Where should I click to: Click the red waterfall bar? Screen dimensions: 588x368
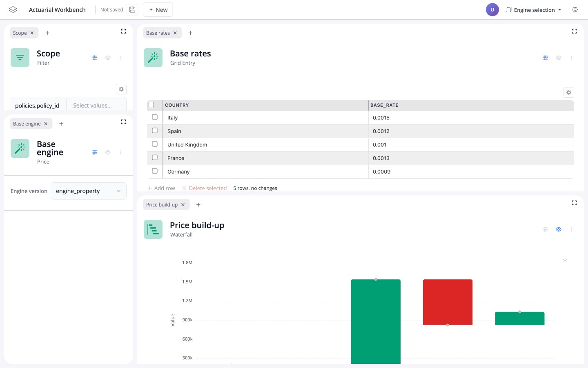(x=448, y=302)
